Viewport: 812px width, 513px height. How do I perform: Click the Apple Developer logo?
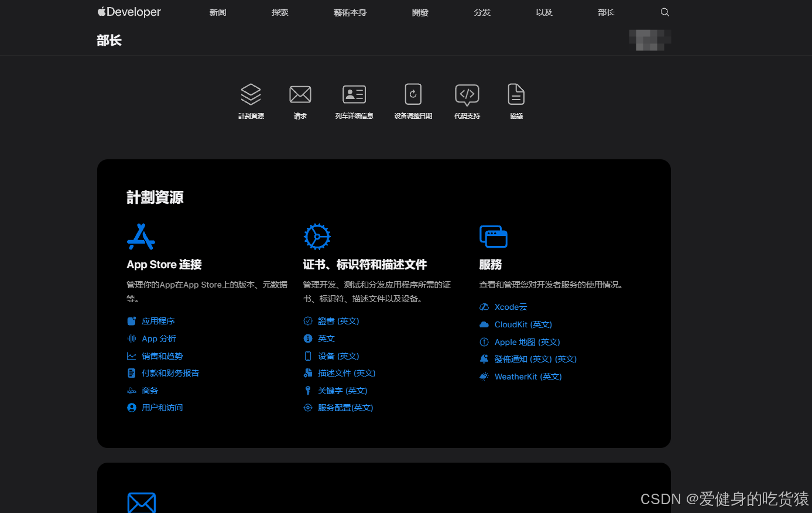coord(129,12)
